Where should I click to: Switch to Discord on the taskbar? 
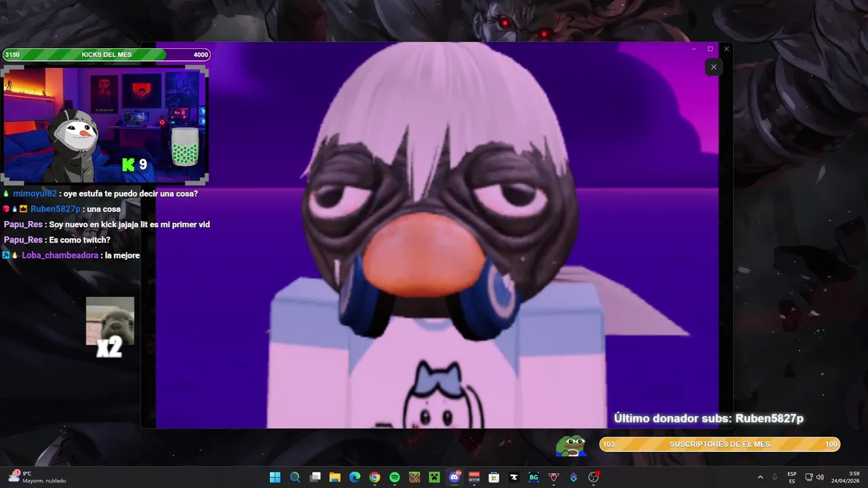point(454,477)
